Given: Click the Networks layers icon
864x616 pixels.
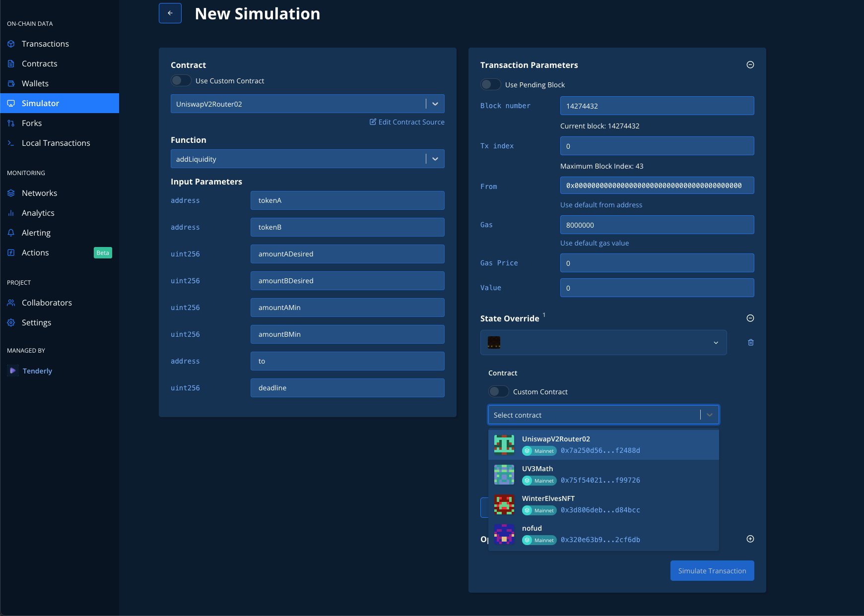Looking at the screenshot, I should (11, 193).
